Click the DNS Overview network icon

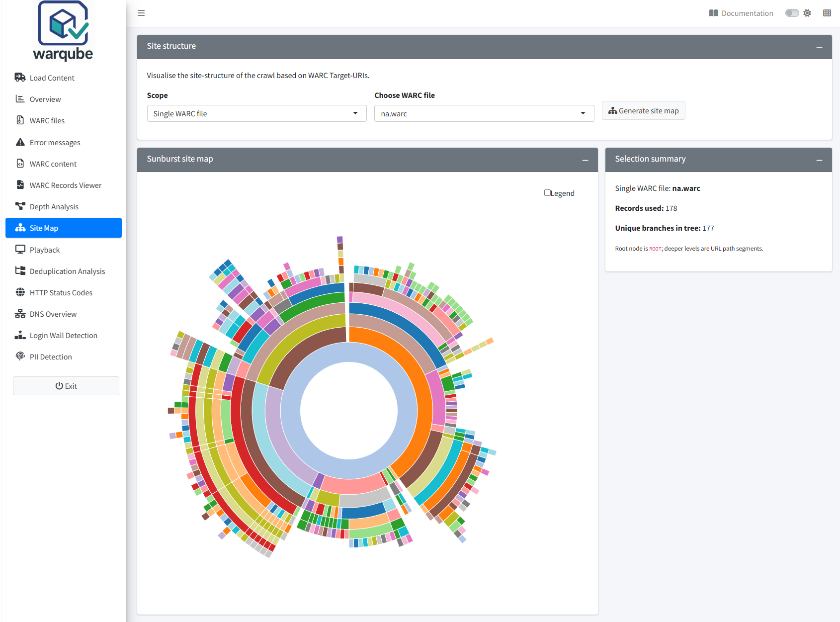(20, 314)
